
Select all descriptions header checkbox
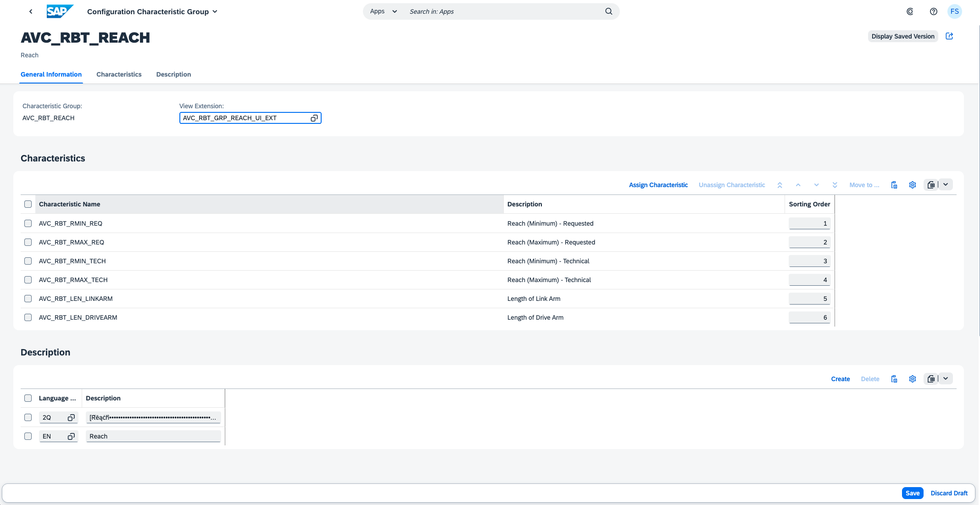pos(28,398)
